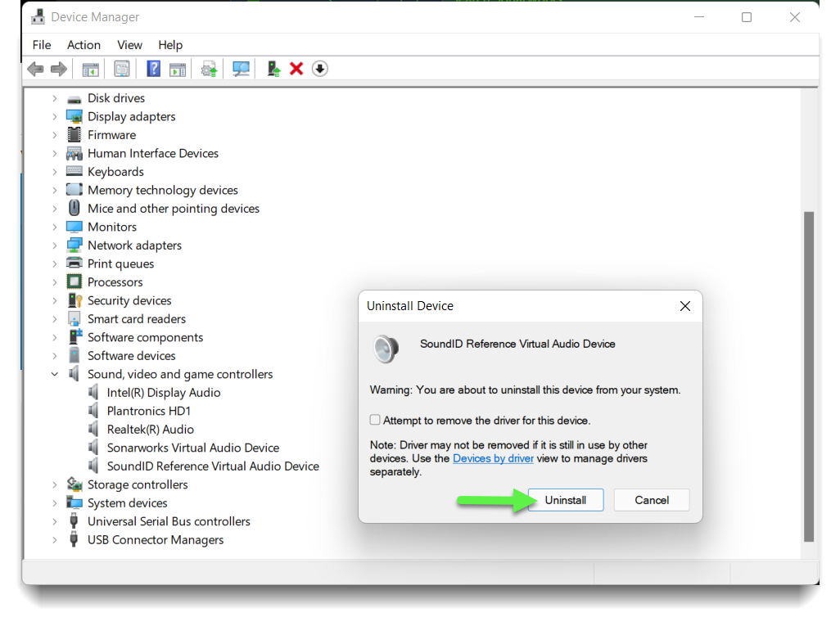Scan for hardware changes monitor icon
The image size is (840, 626).
coord(241,69)
